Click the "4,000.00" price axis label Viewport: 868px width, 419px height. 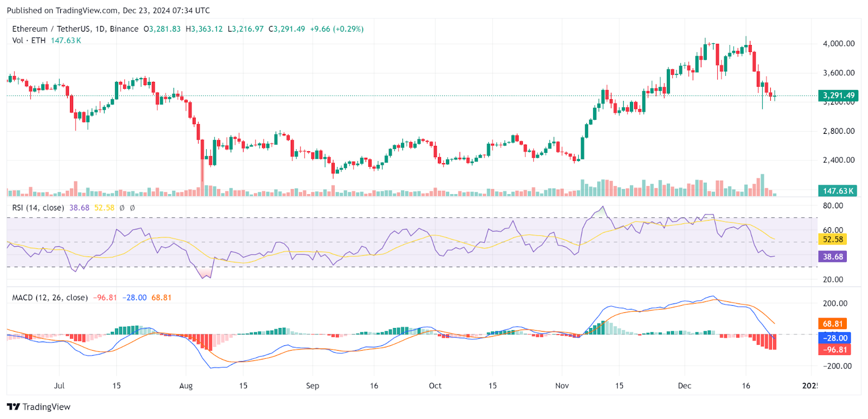(x=839, y=43)
